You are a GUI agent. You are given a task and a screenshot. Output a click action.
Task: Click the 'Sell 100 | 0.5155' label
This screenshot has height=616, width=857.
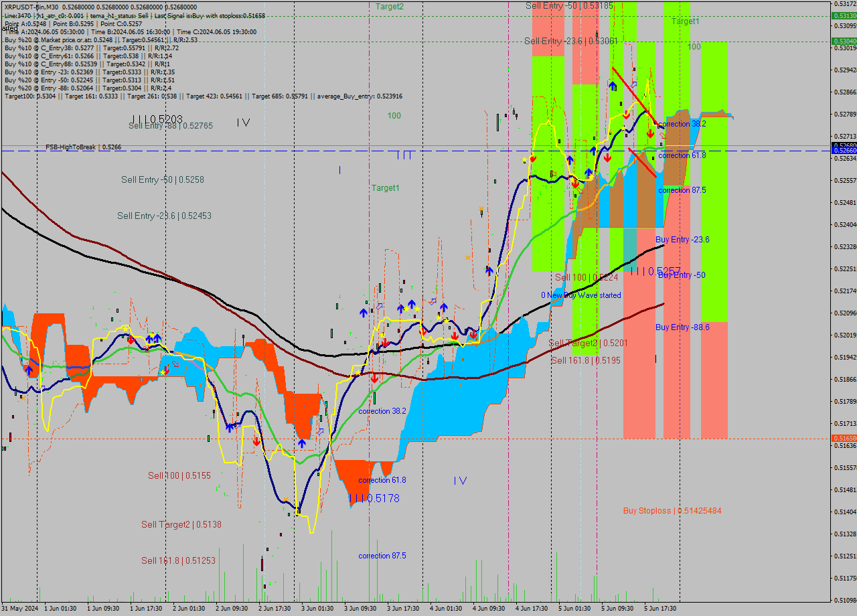(179, 475)
